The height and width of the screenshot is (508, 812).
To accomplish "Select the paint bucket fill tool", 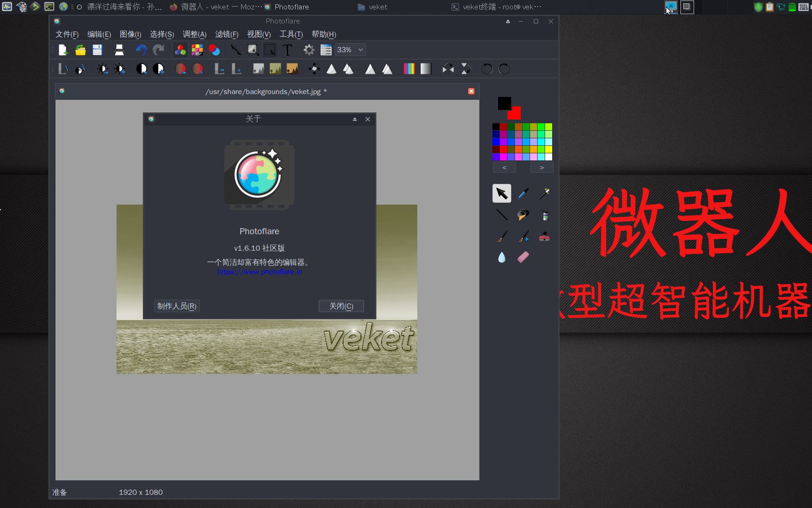I will pyautogui.click(x=523, y=215).
